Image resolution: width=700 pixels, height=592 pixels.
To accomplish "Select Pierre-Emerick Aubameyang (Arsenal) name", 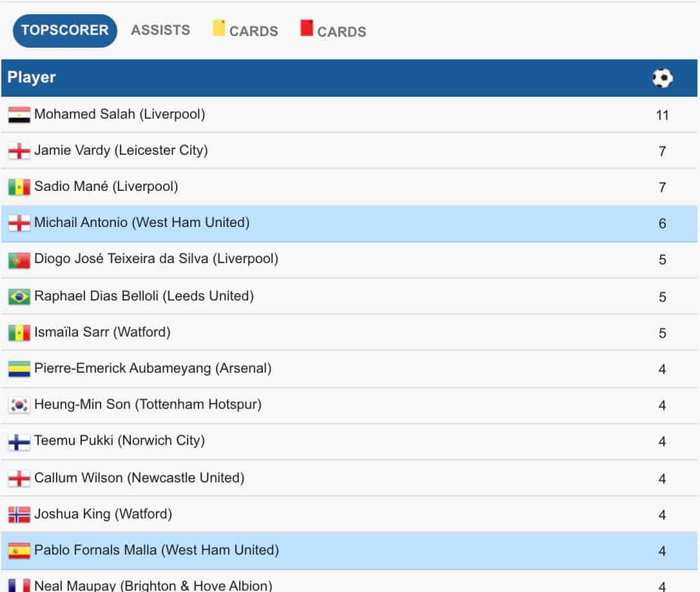I will click(153, 369).
